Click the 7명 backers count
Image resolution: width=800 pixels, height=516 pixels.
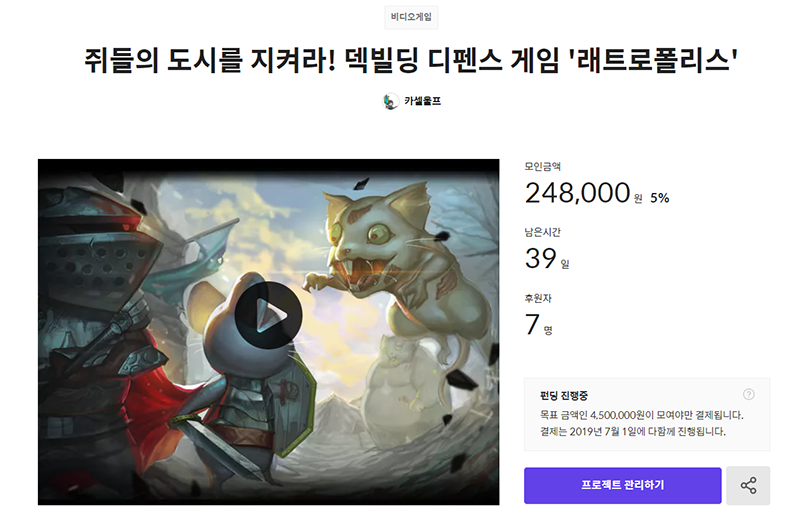point(539,325)
